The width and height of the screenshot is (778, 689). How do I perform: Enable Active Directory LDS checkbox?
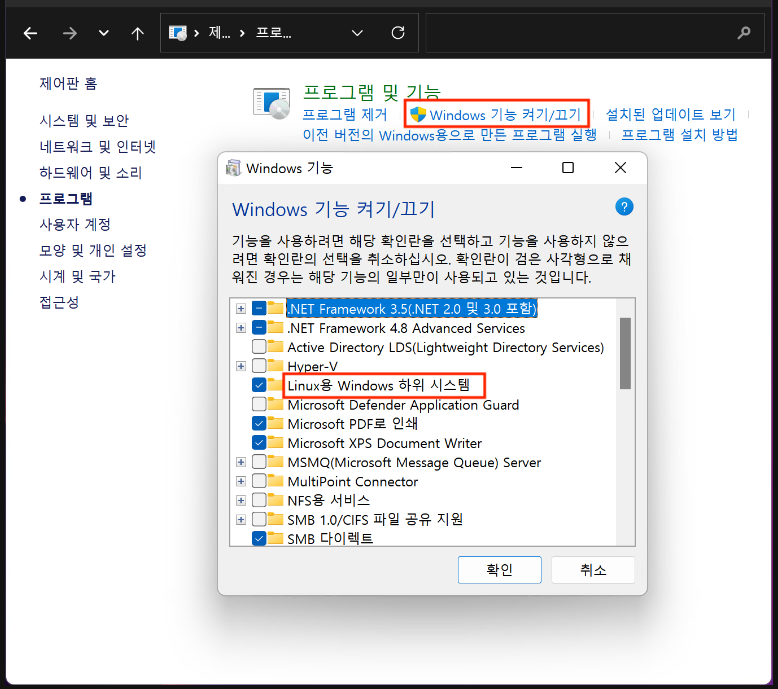[259, 346]
